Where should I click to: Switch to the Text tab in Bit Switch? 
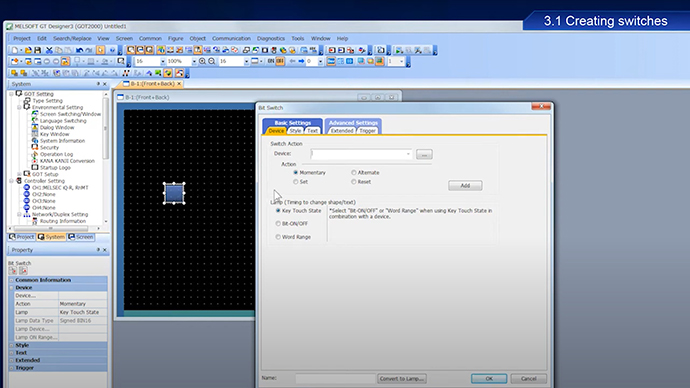312,131
